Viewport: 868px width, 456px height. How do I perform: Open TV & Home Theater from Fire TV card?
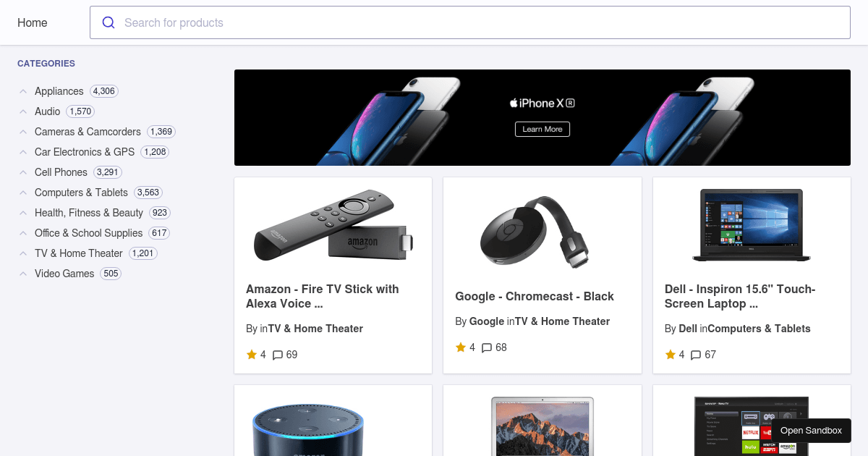pyautogui.click(x=315, y=328)
